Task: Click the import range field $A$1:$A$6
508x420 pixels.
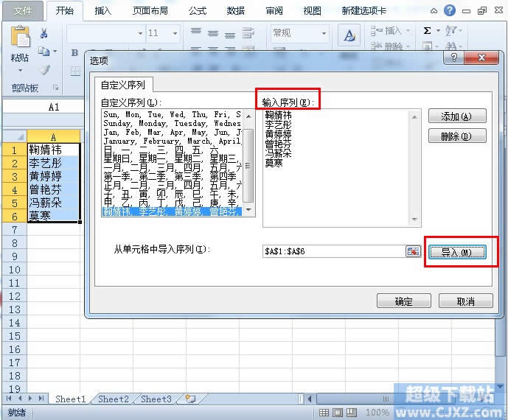Action: pyautogui.click(x=333, y=251)
